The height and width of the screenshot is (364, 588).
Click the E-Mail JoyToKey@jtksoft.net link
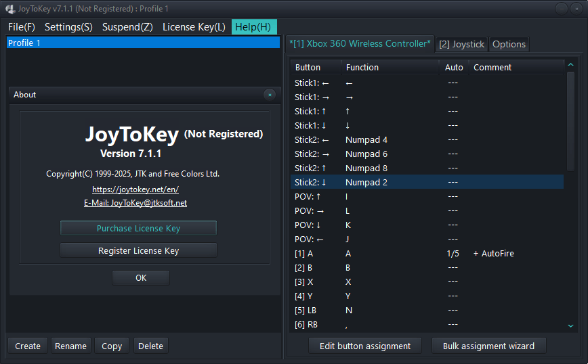pos(135,203)
